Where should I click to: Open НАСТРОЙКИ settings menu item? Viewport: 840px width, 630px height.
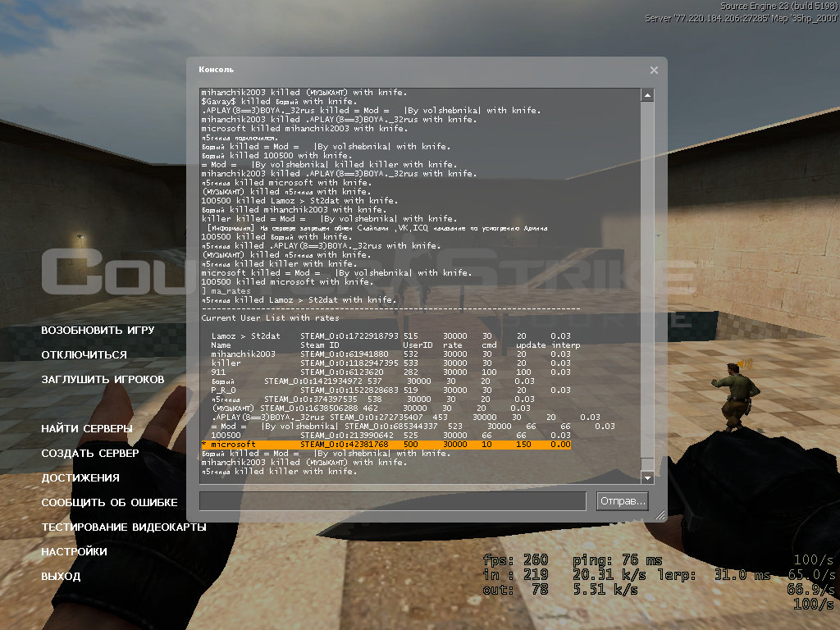[74, 552]
